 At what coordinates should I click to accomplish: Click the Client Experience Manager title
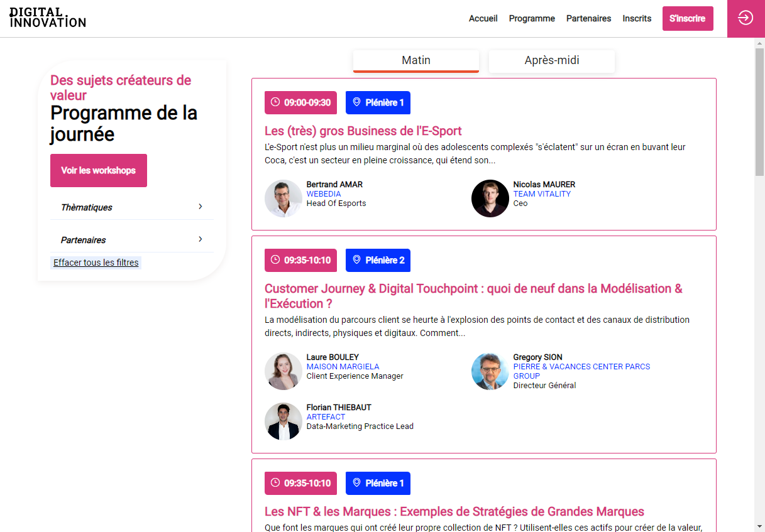pos(355,376)
